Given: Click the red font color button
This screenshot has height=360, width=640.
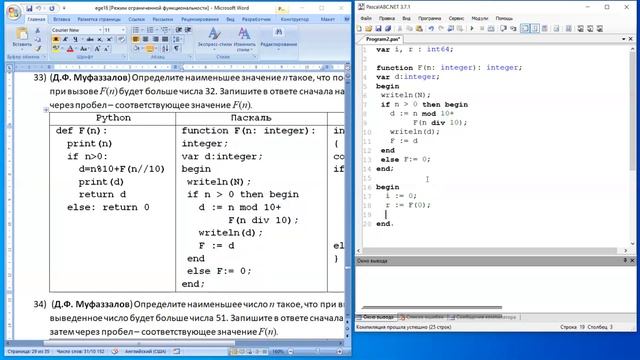Looking at the screenshot, I should (x=70, y=49).
